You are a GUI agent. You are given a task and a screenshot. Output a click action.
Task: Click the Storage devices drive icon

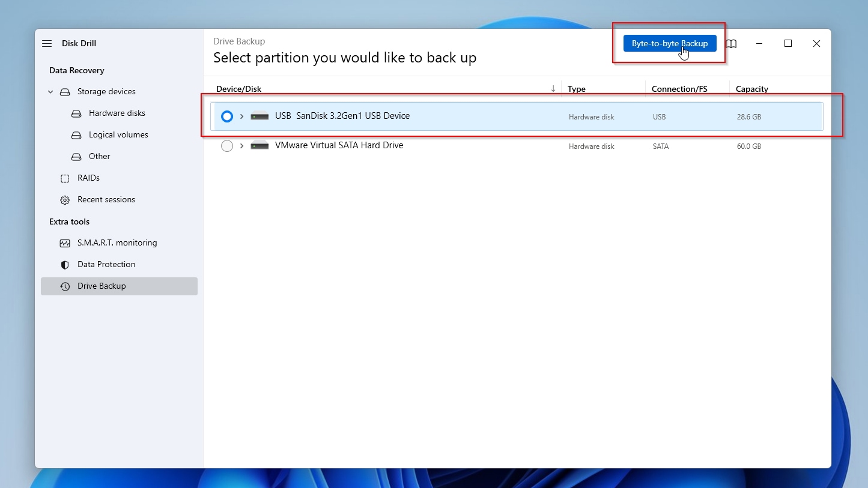pyautogui.click(x=65, y=92)
